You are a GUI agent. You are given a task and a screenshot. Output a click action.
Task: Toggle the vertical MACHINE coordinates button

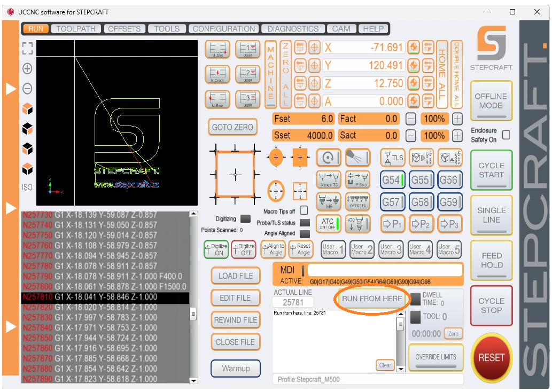click(x=271, y=75)
